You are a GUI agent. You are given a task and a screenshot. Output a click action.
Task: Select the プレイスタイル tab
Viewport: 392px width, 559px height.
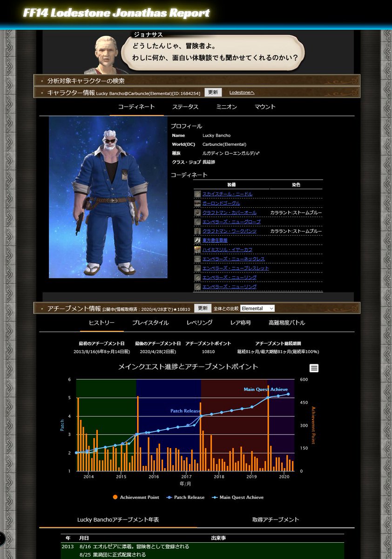[x=150, y=322]
